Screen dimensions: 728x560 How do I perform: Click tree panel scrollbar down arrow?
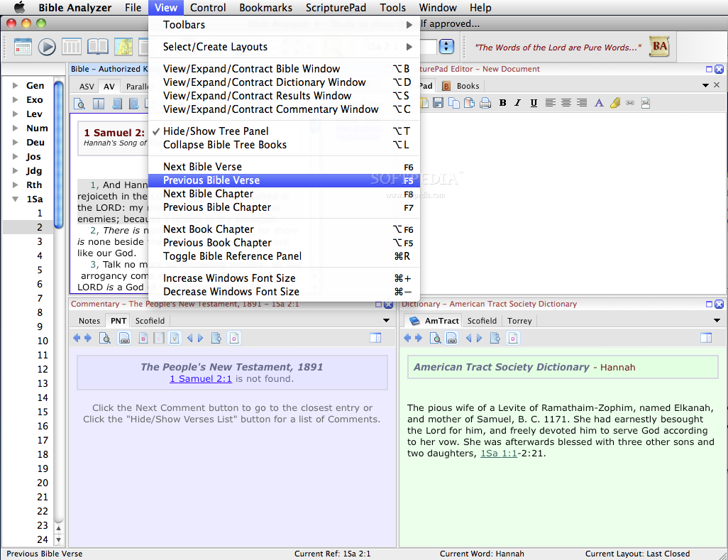pos(58,540)
